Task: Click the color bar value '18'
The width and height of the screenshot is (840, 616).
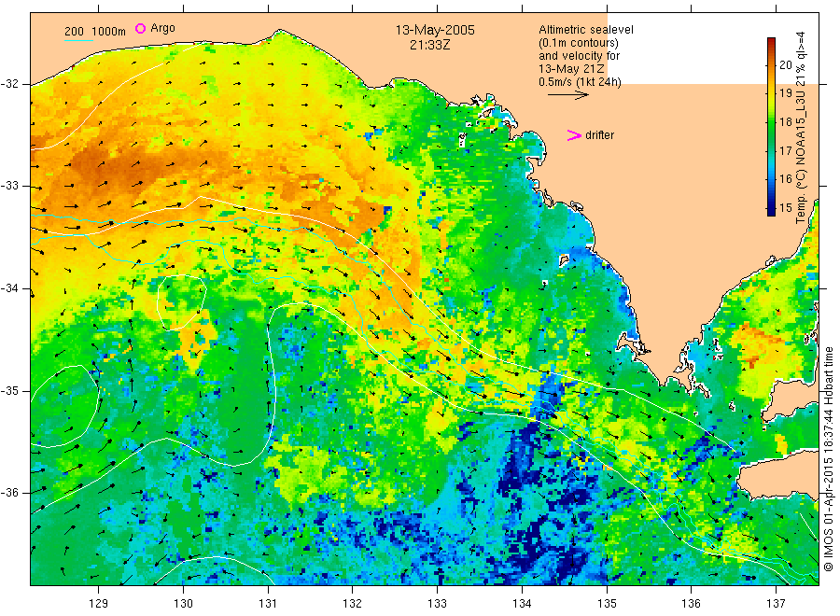Action: point(785,122)
